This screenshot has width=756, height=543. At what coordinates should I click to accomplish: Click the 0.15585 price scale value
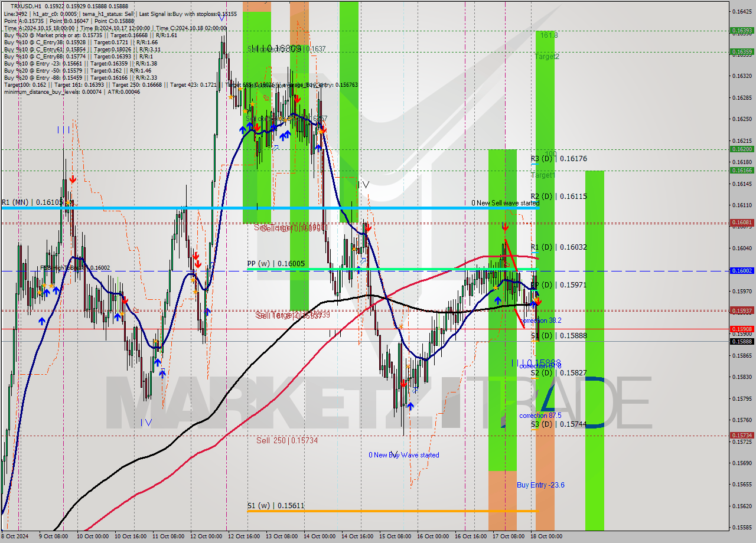pyautogui.click(x=742, y=528)
